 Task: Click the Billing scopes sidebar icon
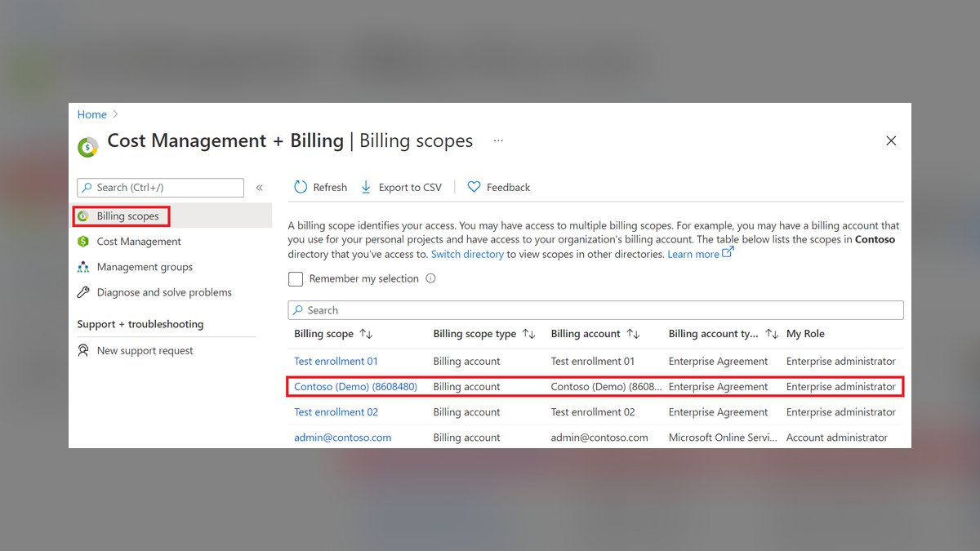(82, 216)
